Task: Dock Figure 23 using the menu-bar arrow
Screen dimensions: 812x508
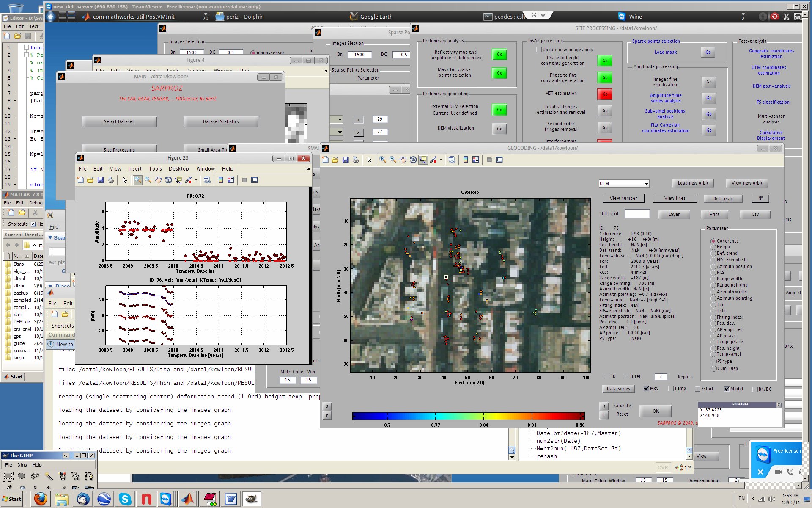Action: click(x=308, y=169)
